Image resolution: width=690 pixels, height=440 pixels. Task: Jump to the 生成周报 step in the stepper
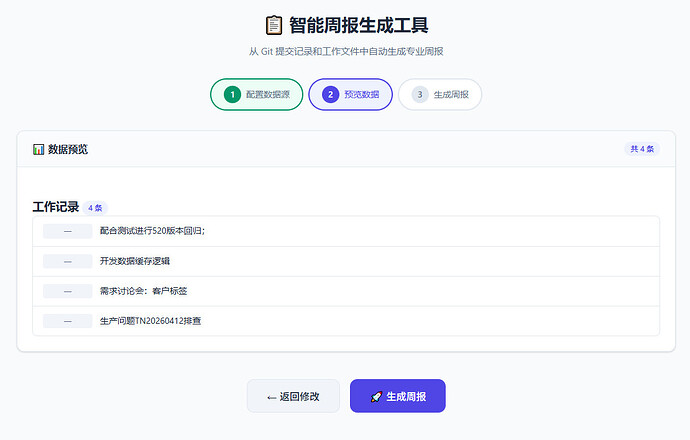(x=451, y=94)
